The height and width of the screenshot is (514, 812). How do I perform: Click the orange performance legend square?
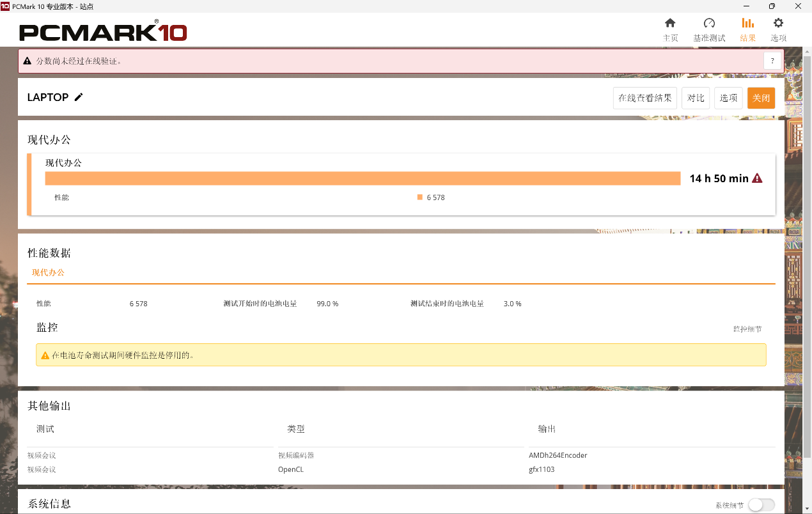click(420, 197)
